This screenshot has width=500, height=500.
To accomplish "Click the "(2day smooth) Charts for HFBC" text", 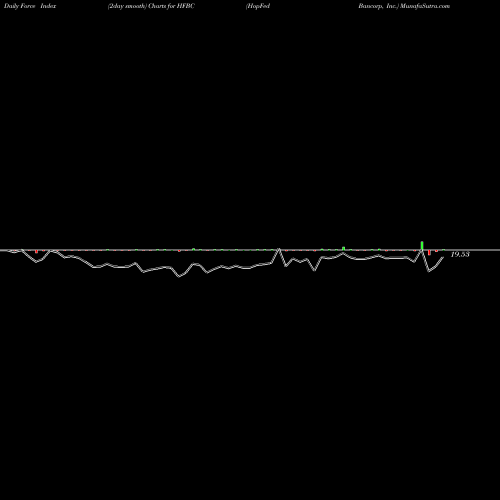I will [151, 6].
